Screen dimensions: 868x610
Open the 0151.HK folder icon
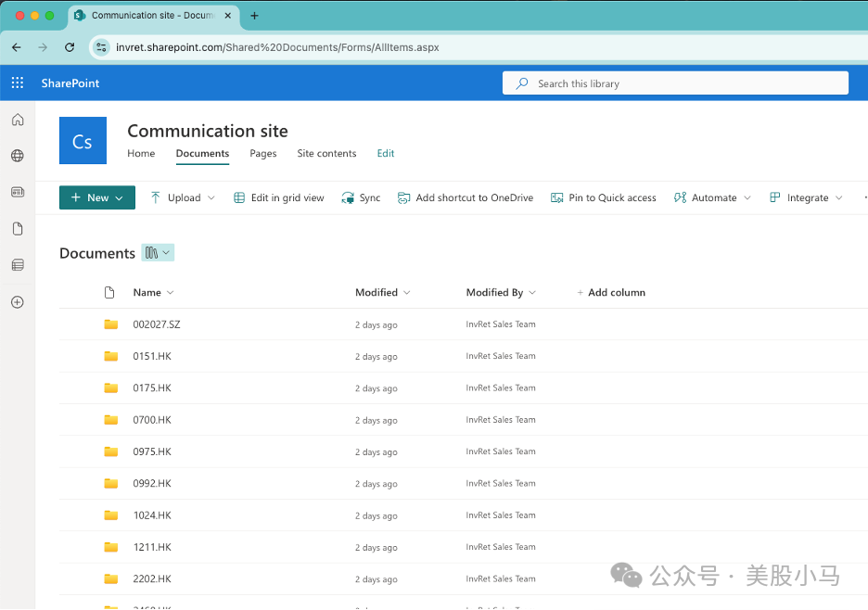(x=110, y=356)
